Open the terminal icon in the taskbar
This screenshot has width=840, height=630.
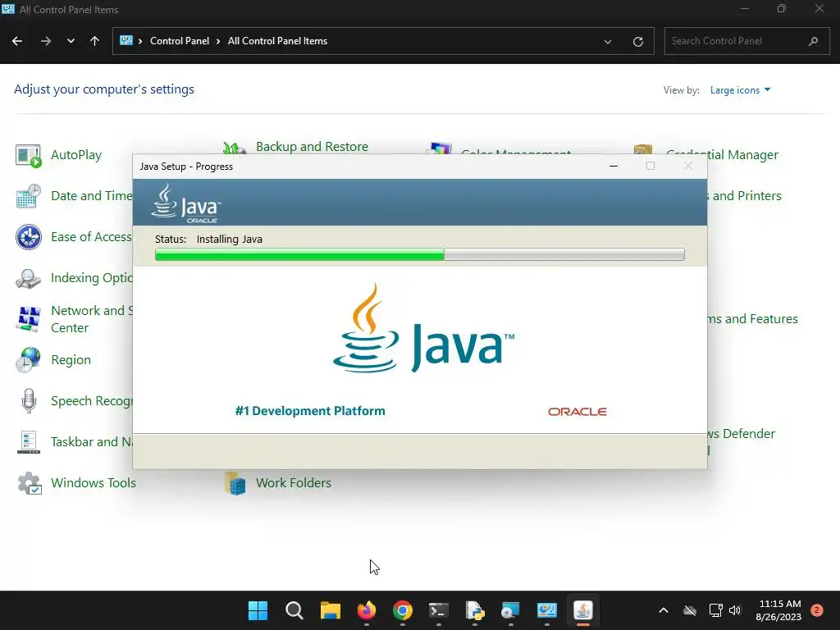point(439,610)
